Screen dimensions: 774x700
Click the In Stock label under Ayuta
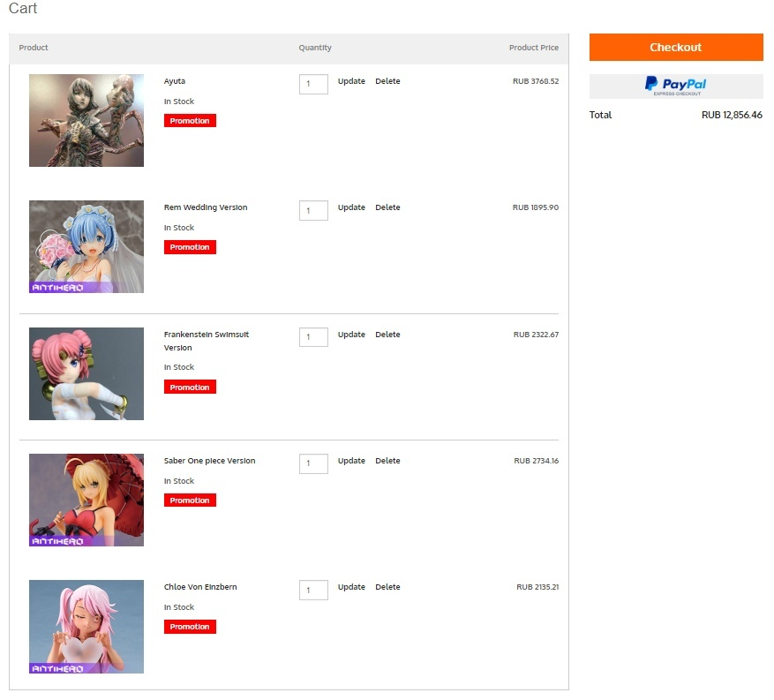pos(179,102)
